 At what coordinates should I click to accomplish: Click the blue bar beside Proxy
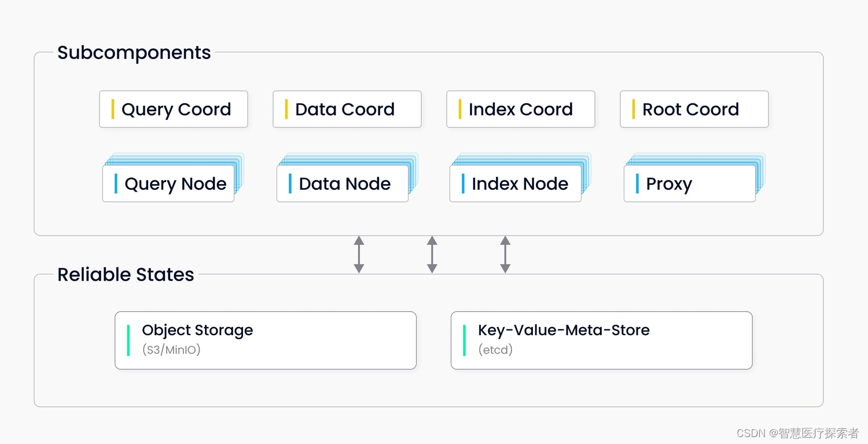click(637, 184)
